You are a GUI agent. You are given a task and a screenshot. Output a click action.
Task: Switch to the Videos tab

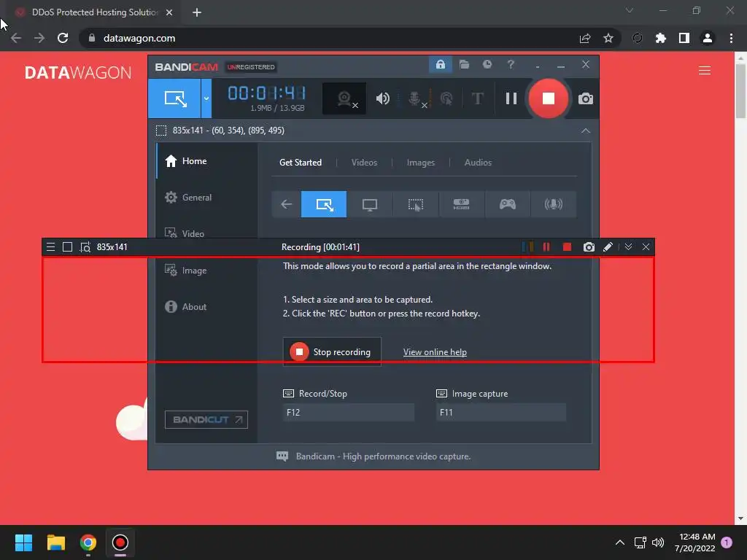364,163
